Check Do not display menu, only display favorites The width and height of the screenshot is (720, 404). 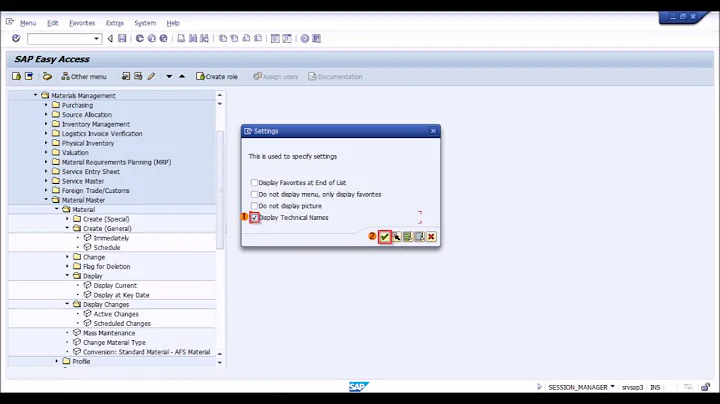tap(254, 194)
